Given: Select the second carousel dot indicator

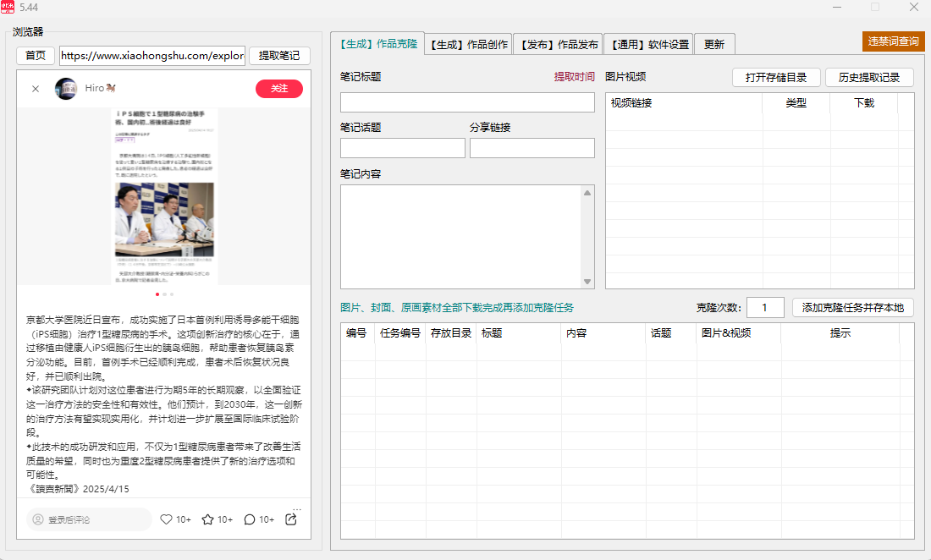Looking at the screenshot, I should (164, 294).
